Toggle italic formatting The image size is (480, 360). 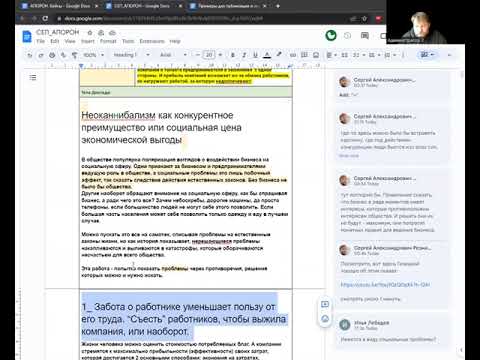click(x=244, y=55)
